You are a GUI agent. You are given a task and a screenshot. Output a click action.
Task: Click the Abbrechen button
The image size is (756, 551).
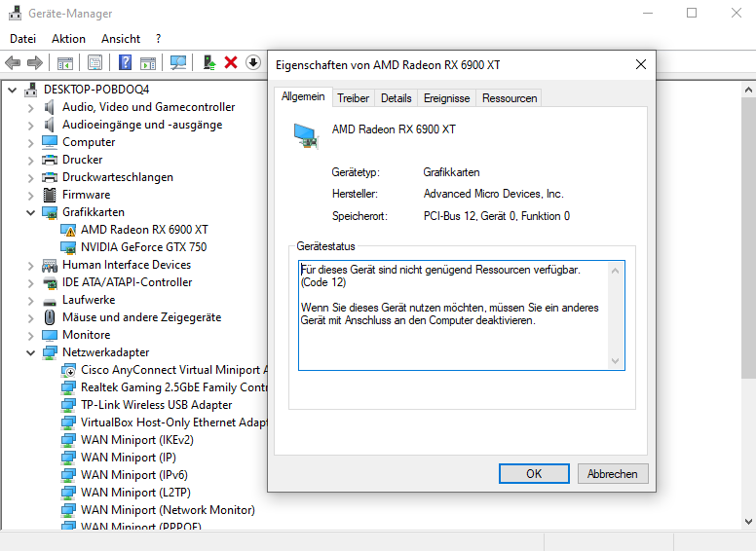point(613,473)
